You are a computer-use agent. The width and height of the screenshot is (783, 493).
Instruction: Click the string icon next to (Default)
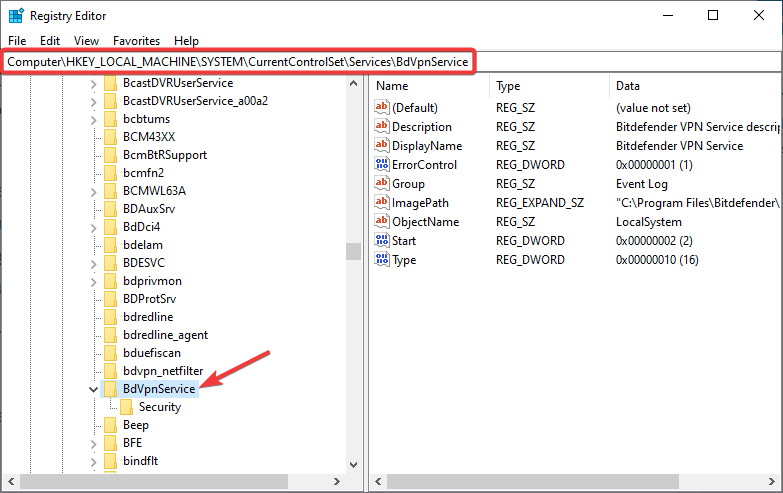[382, 107]
